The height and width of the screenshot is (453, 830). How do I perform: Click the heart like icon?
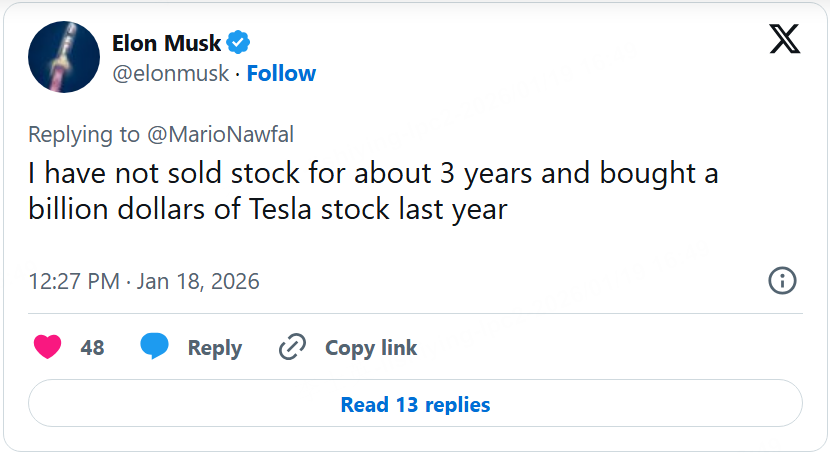click(x=47, y=347)
